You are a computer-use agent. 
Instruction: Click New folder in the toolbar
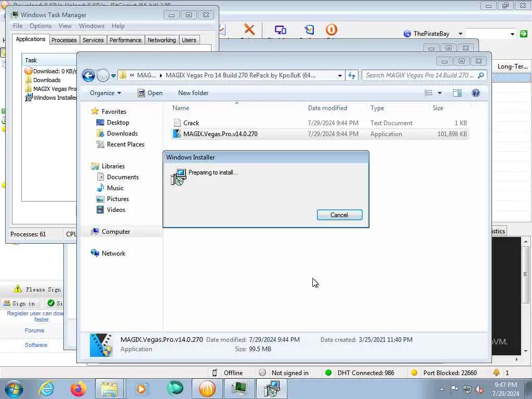pos(193,93)
